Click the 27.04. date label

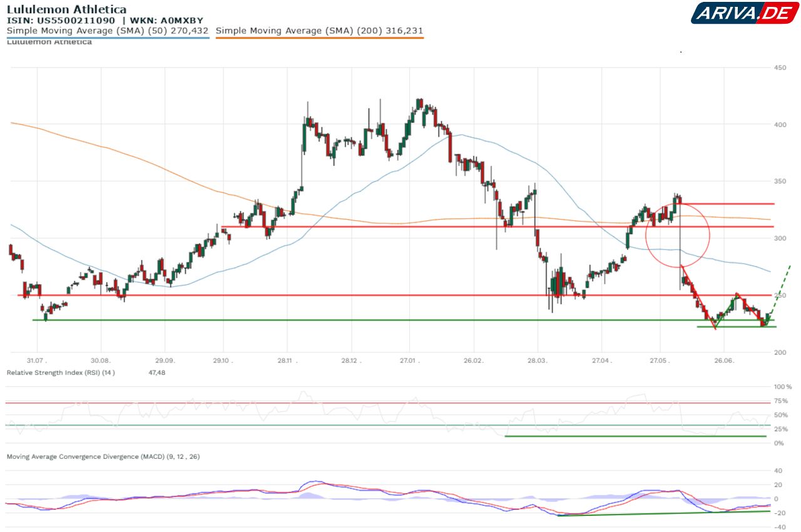pyautogui.click(x=601, y=361)
